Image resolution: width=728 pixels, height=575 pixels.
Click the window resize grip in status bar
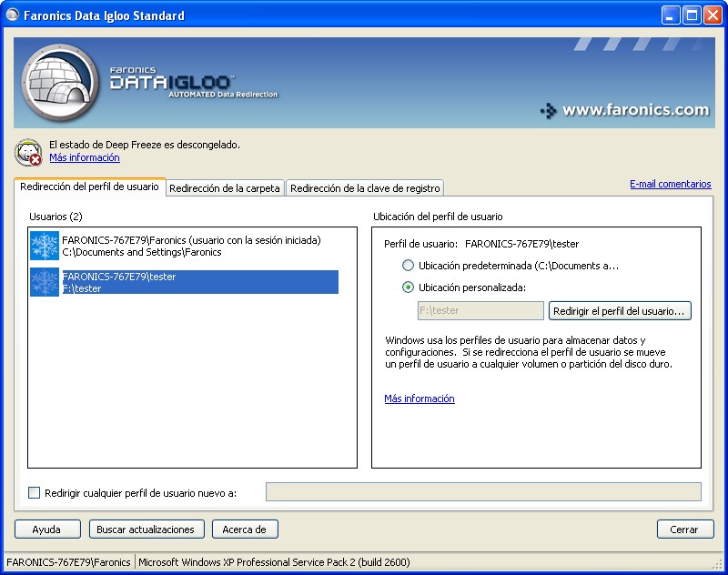pos(718,564)
